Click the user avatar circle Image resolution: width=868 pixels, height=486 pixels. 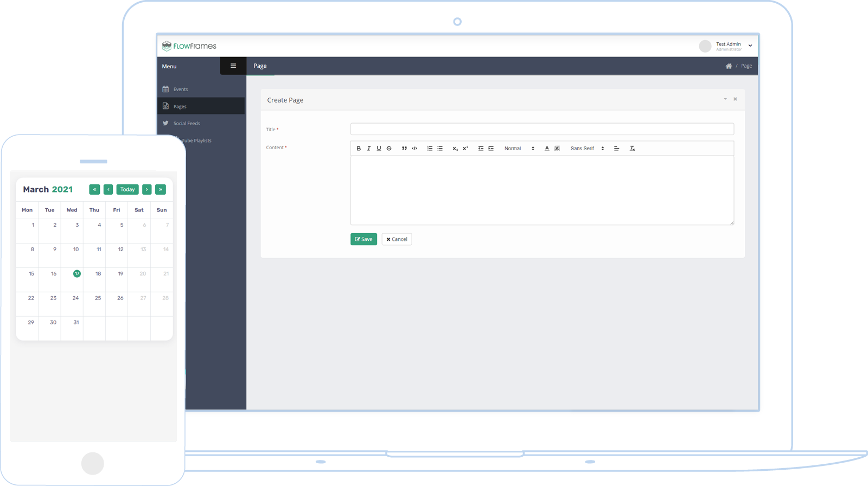[705, 46]
